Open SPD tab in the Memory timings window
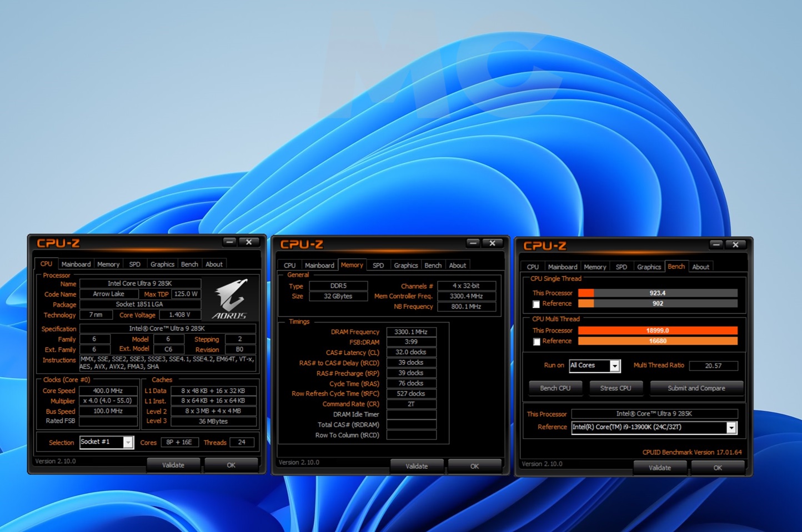The image size is (802, 532). pos(378,265)
